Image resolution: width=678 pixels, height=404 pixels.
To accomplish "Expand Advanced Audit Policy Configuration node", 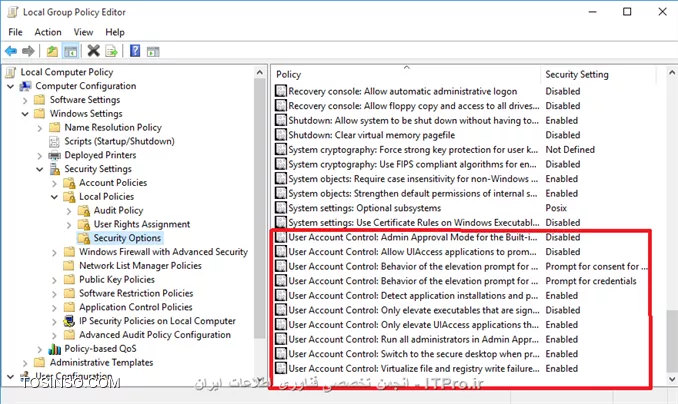I will (x=54, y=335).
